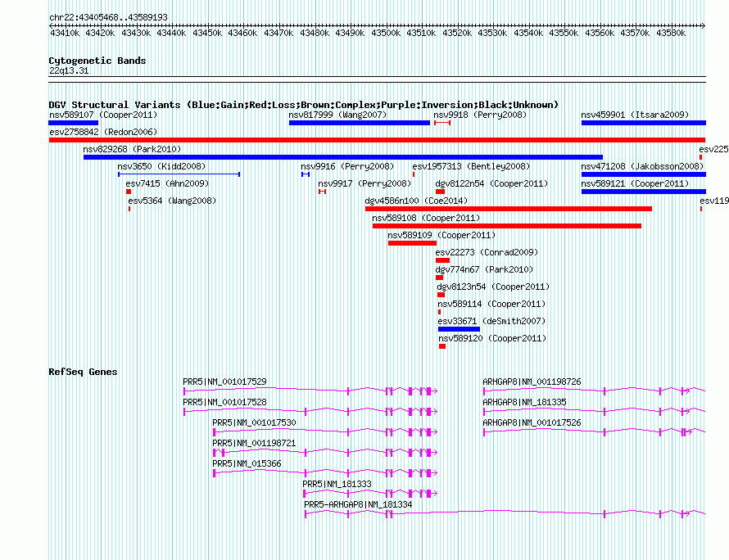Select the nsv817999 (Wang2007) blue gain bar

point(360,123)
